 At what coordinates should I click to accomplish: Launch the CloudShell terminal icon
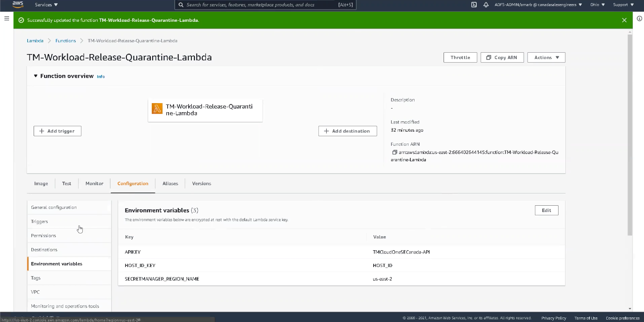[474, 5]
